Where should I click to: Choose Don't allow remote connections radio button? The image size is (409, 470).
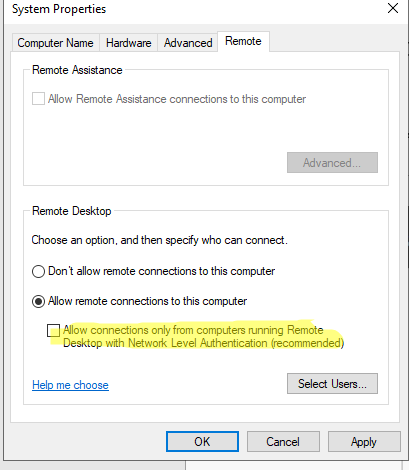coord(38,271)
